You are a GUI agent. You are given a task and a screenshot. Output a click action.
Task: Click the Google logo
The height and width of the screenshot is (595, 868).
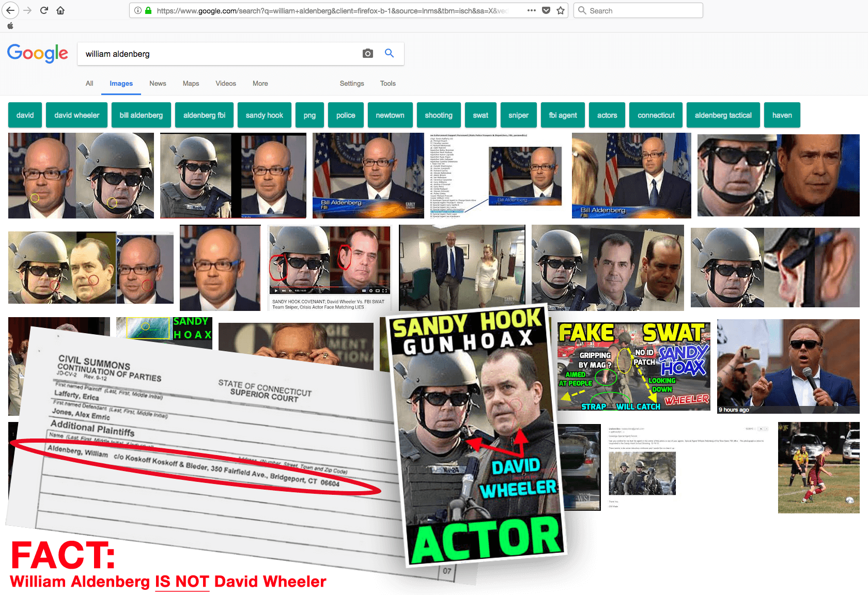tap(38, 53)
